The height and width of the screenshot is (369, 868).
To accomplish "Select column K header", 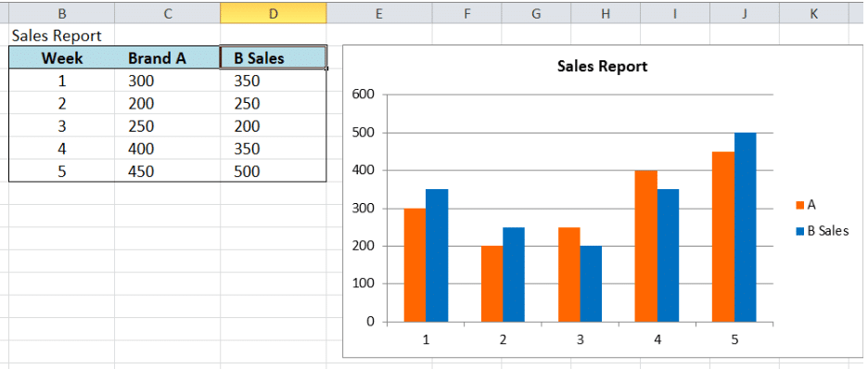I will (x=813, y=14).
